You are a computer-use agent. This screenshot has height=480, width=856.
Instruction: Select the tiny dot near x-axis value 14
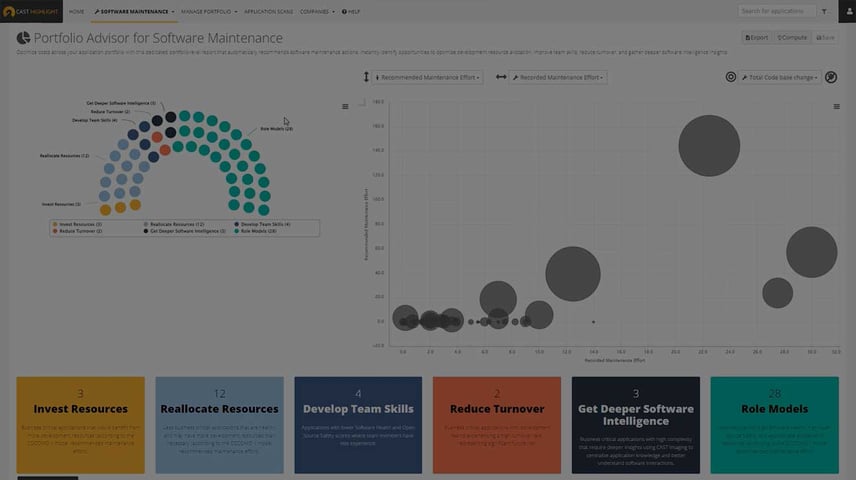tap(593, 322)
